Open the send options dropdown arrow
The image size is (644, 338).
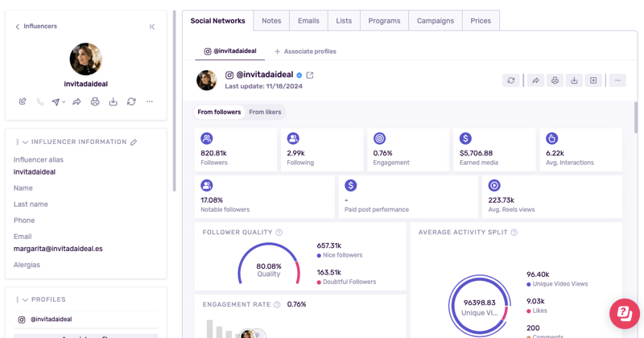click(64, 102)
